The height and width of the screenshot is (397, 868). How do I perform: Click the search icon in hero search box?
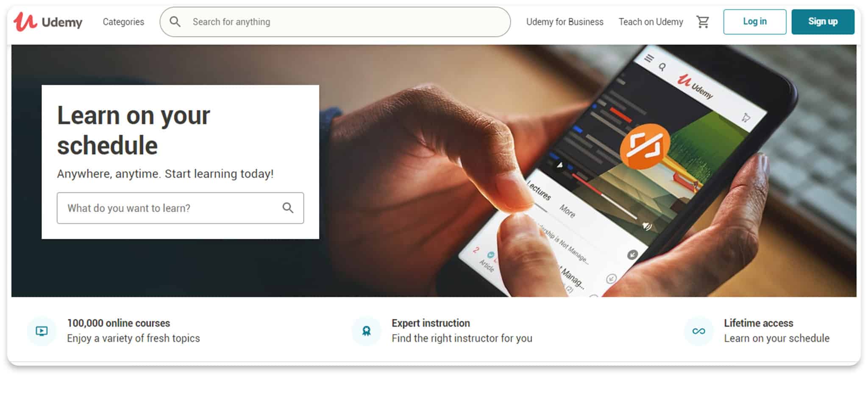[x=288, y=208]
